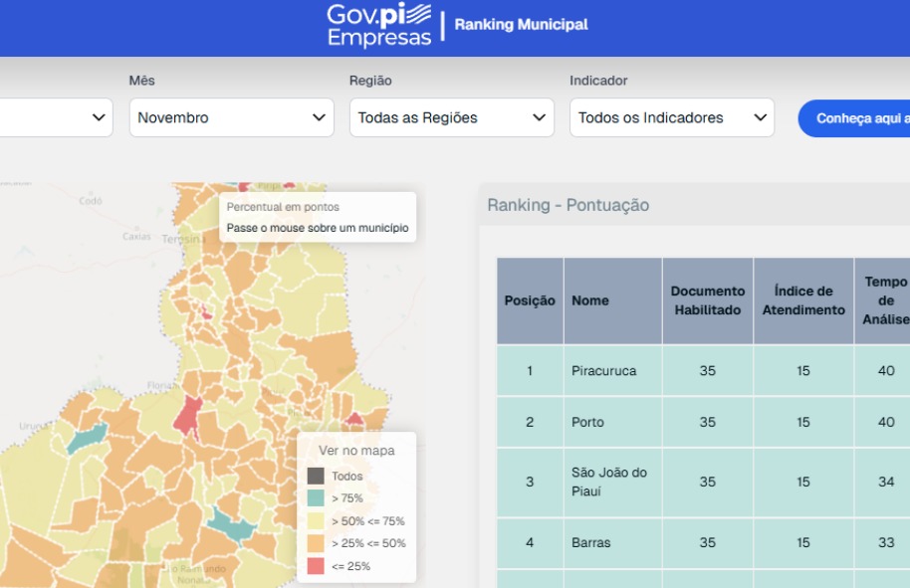Pick the red <= 25% legend entry

(316, 566)
